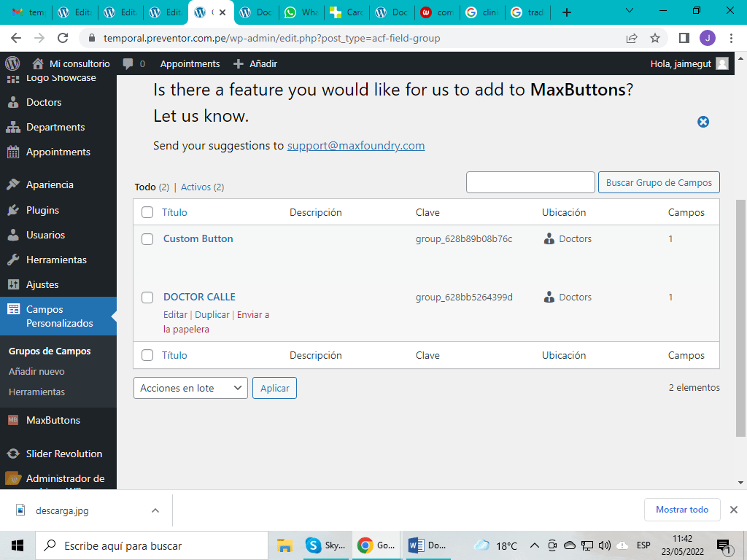Open a new browser tab
This screenshot has width=747, height=560.
pyautogui.click(x=566, y=12)
